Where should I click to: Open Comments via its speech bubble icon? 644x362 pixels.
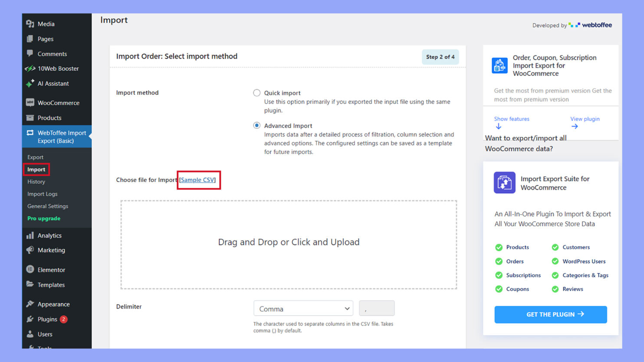(30, 54)
